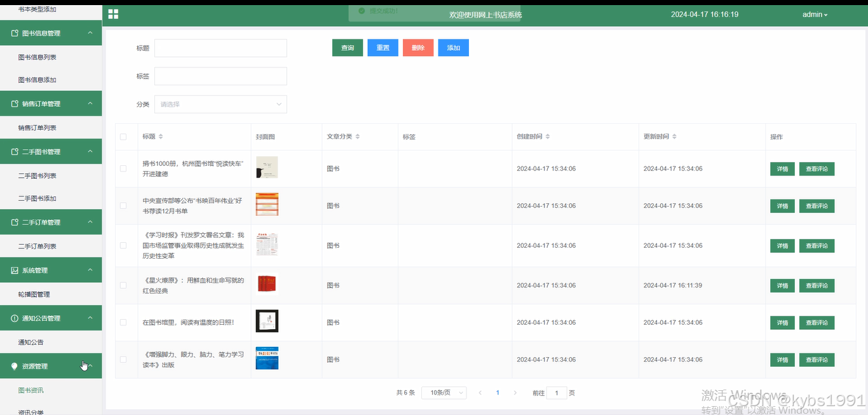Click the 标题 search input field

220,48
